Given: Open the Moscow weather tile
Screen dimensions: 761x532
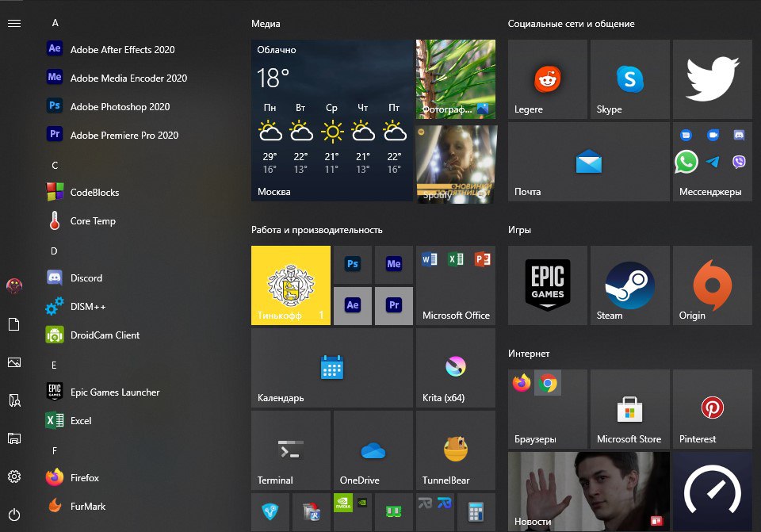Looking at the screenshot, I should coord(332,121).
